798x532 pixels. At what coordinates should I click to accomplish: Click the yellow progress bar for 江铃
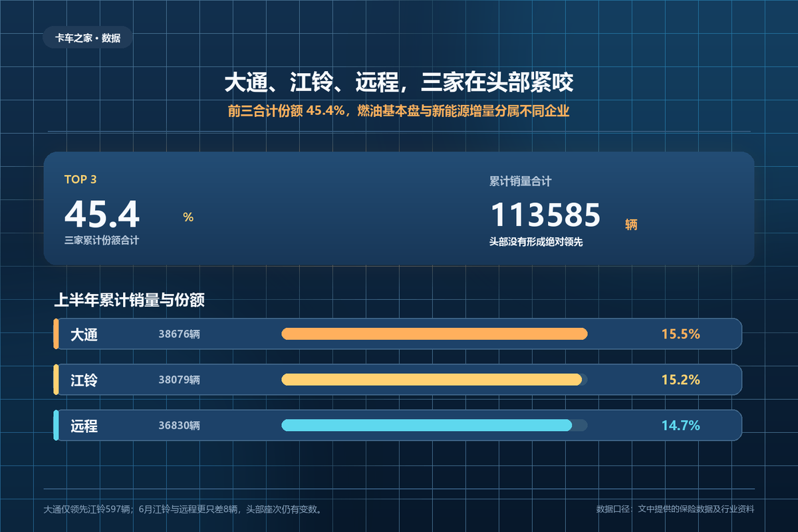[x=432, y=380]
